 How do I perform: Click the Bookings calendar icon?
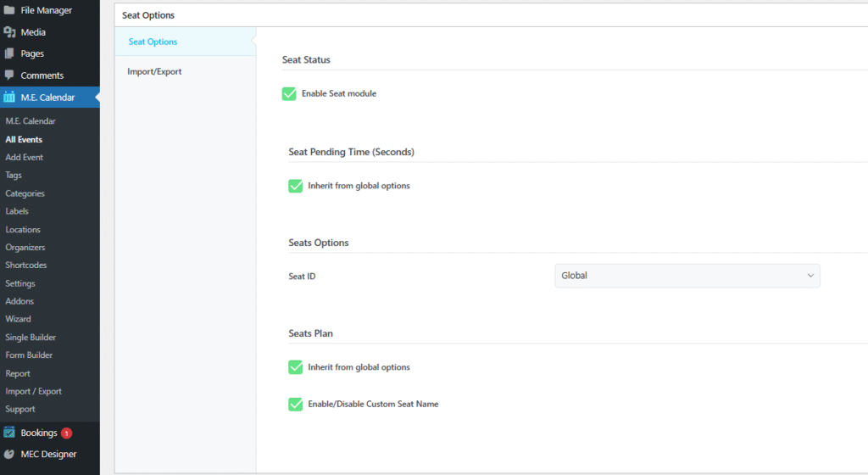(x=9, y=433)
